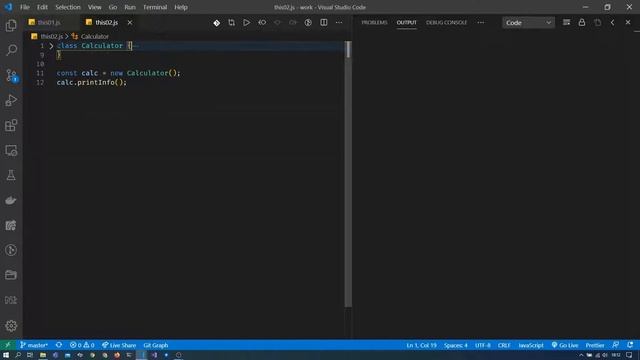Image resolution: width=640 pixels, height=360 pixels.
Task: Open the Source Control view
Action: tap(11, 76)
